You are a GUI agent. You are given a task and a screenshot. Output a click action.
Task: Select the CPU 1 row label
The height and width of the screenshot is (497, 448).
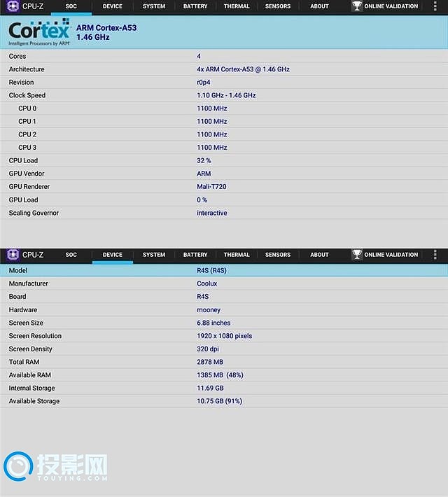point(27,121)
